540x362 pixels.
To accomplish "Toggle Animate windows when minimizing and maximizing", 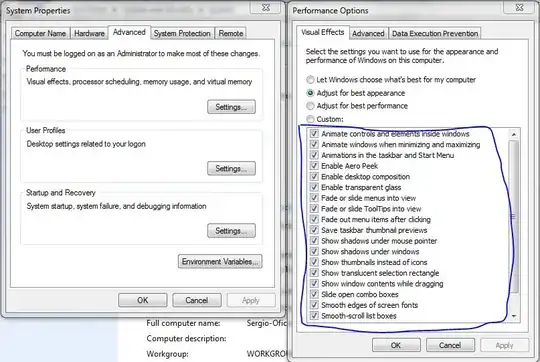I will [314, 144].
